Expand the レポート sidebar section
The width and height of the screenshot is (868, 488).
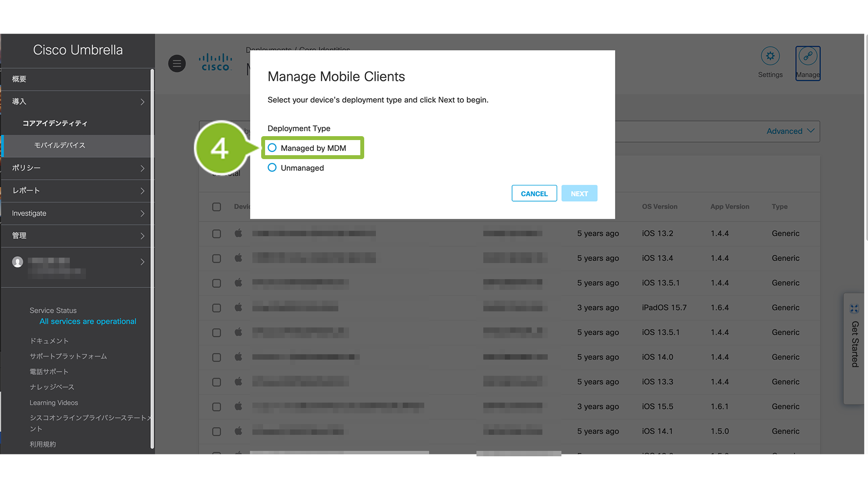click(77, 191)
